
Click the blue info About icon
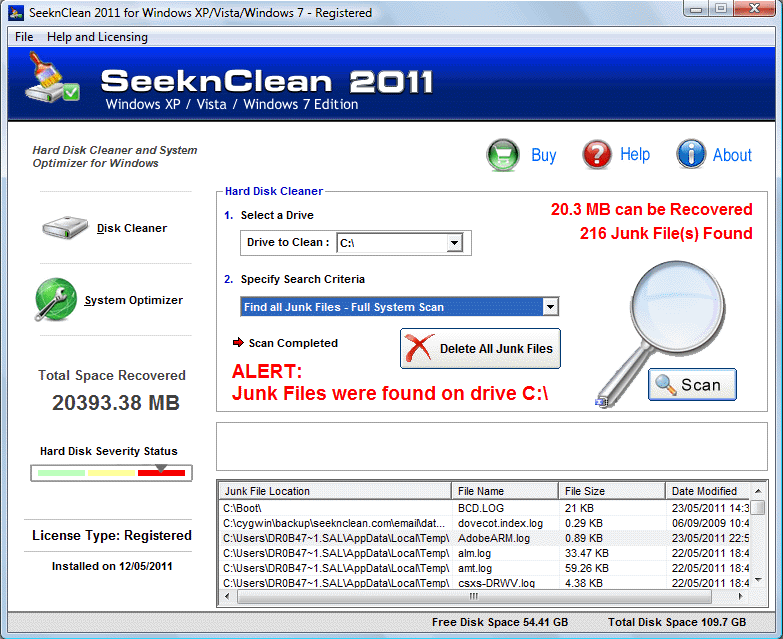[691, 155]
